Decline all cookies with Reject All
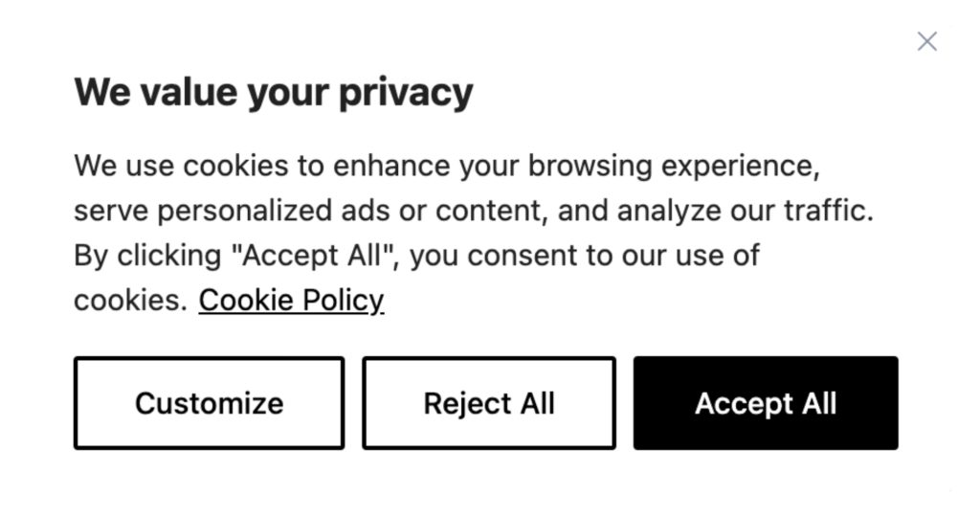The width and height of the screenshot is (980, 517). click(x=489, y=403)
